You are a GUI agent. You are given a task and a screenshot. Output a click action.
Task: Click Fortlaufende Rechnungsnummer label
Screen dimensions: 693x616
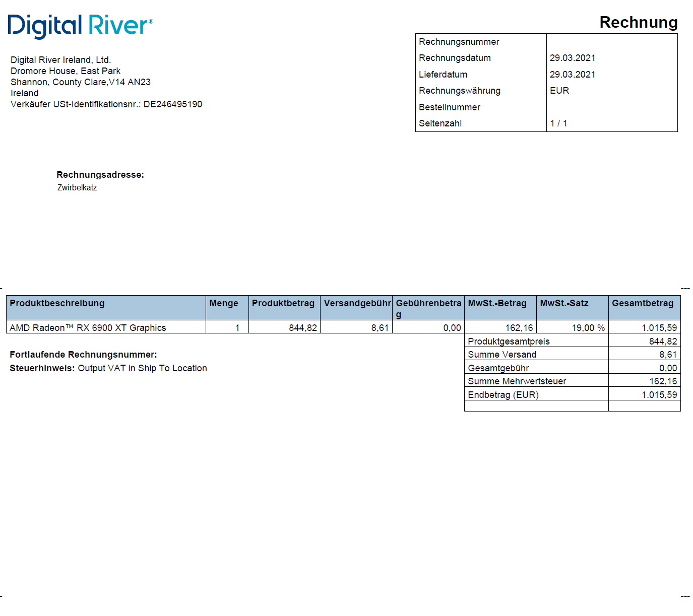pos(83,355)
